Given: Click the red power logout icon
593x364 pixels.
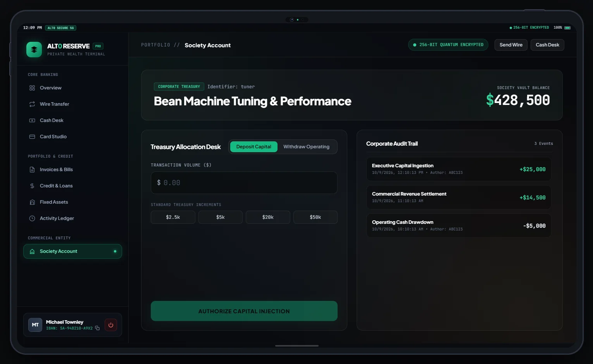Looking at the screenshot, I should (111, 325).
